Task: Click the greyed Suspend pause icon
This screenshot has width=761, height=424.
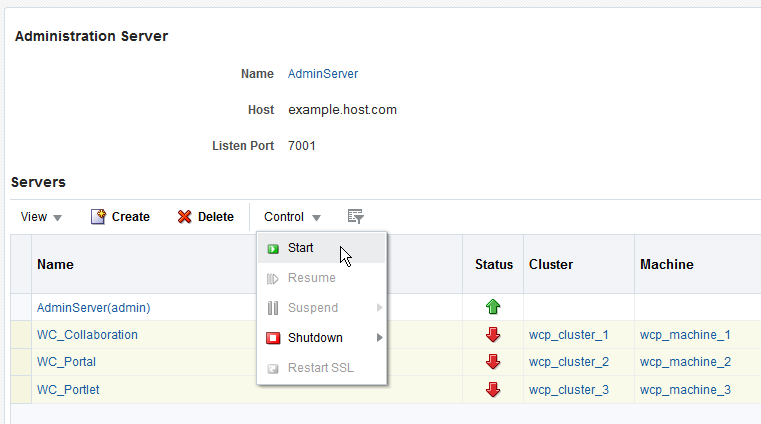Action: [x=273, y=308]
